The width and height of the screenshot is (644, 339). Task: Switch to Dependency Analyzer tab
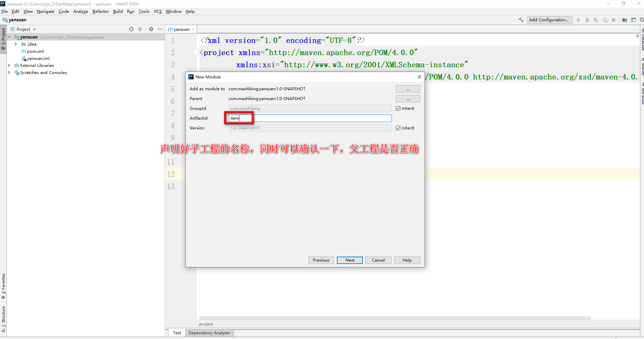click(x=209, y=333)
